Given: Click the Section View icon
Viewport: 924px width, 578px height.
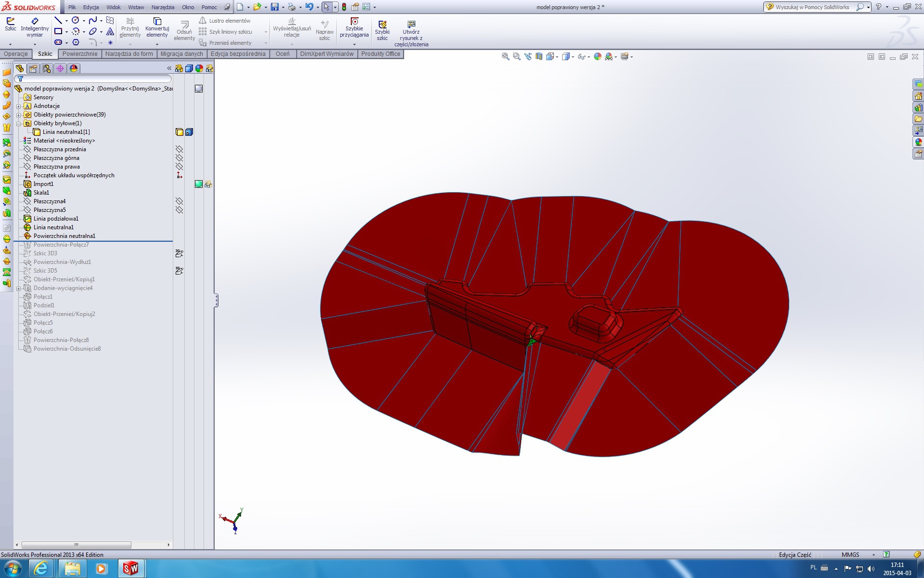Looking at the screenshot, I should coord(539,56).
